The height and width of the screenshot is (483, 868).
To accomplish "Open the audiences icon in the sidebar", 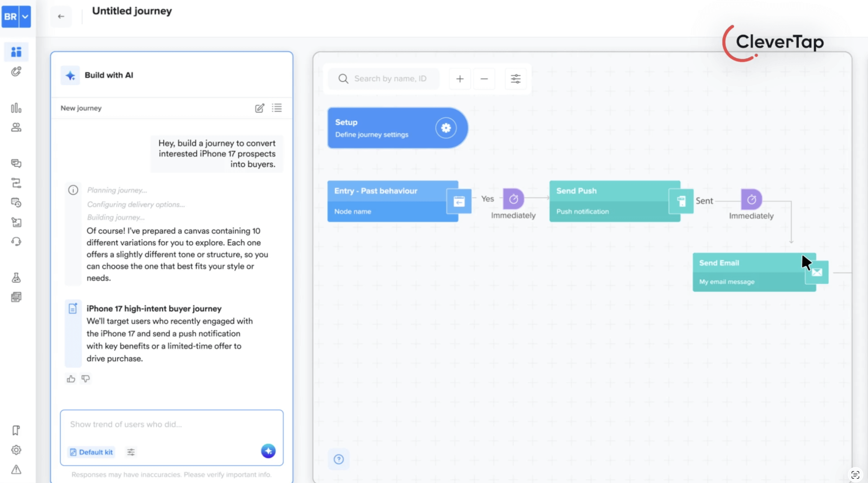I will pyautogui.click(x=16, y=127).
